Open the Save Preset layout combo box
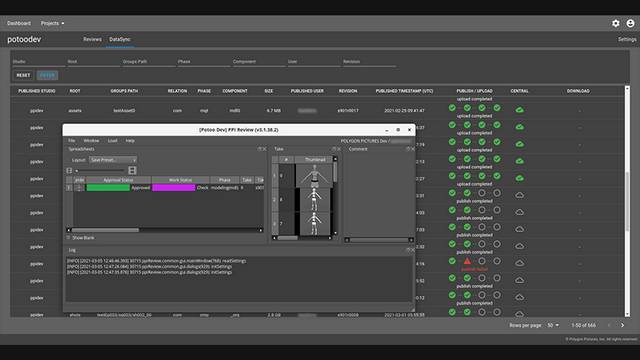This screenshot has width=640, height=360. click(113, 160)
